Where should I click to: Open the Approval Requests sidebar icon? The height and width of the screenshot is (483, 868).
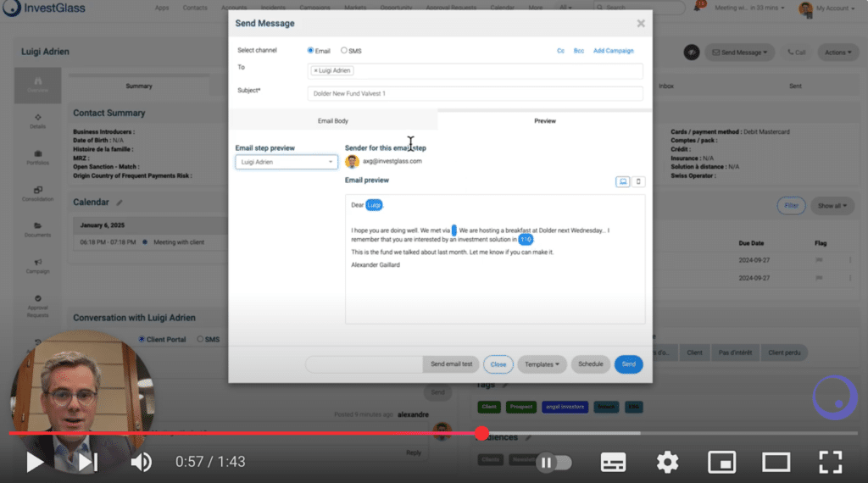click(37, 306)
